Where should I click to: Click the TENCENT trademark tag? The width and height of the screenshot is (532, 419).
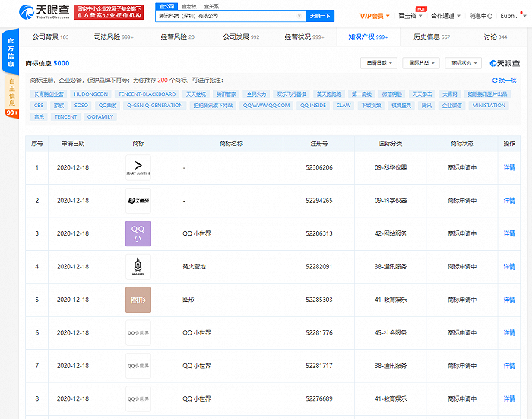tap(65, 117)
